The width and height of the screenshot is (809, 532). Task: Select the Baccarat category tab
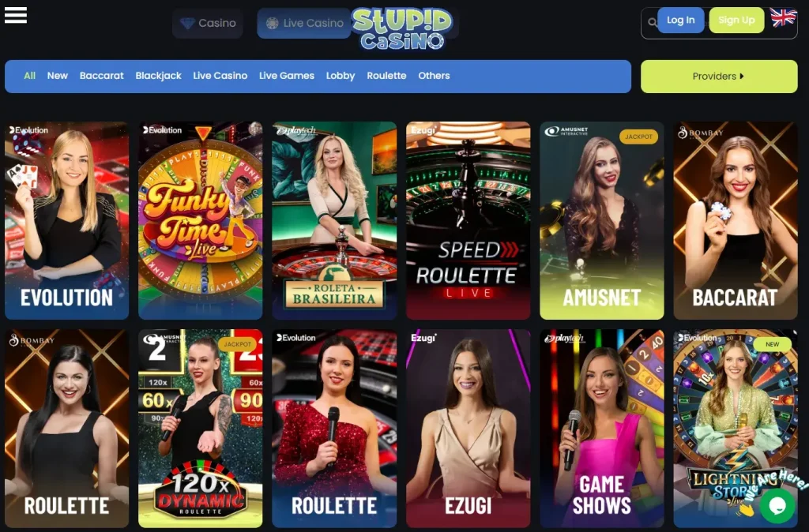pos(102,76)
